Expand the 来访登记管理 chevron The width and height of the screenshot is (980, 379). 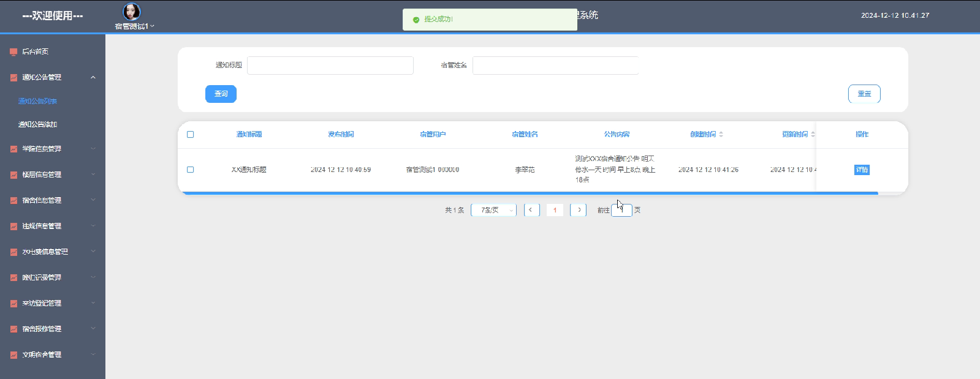(x=93, y=302)
